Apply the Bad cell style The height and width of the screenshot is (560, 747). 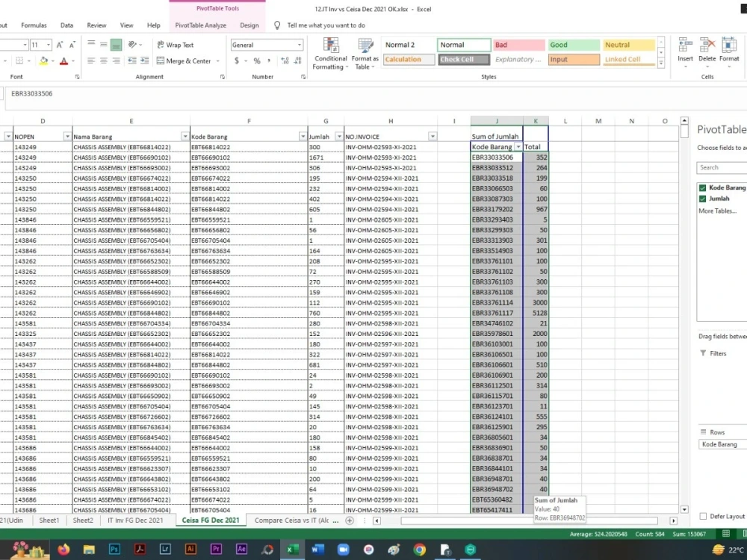[518, 44]
